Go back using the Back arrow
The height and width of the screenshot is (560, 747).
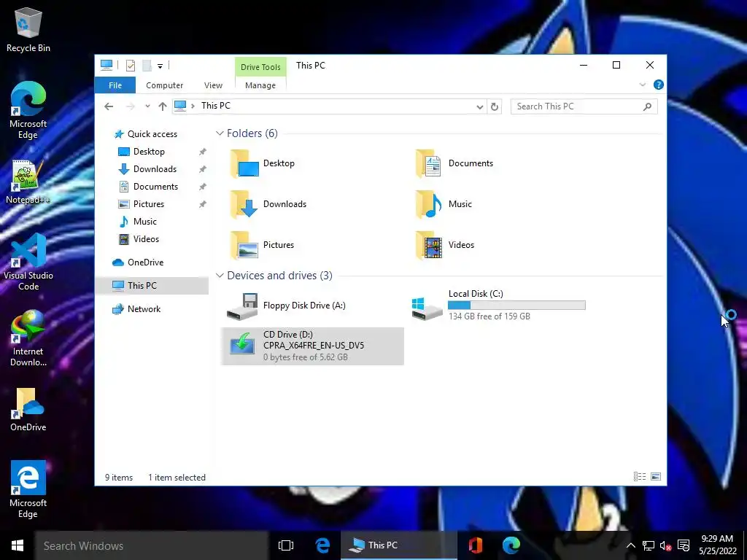(x=109, y=106)
